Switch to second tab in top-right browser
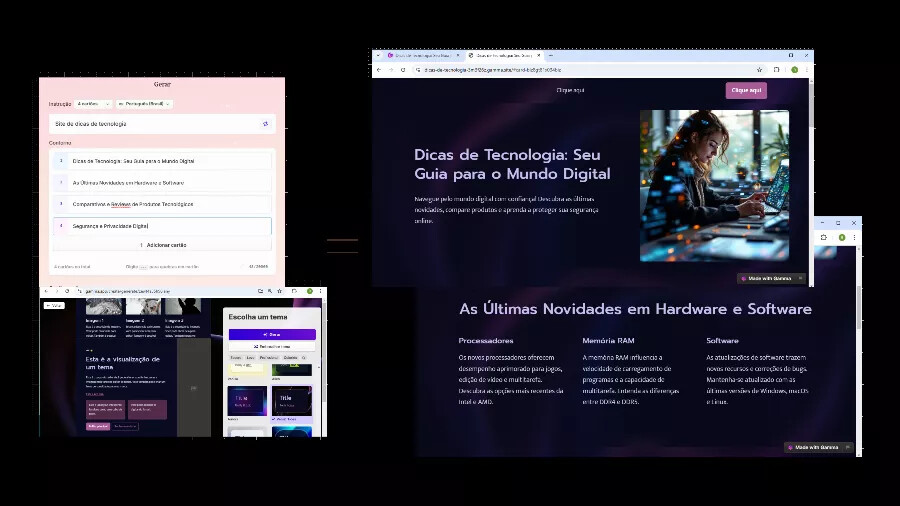 (504, 56)
